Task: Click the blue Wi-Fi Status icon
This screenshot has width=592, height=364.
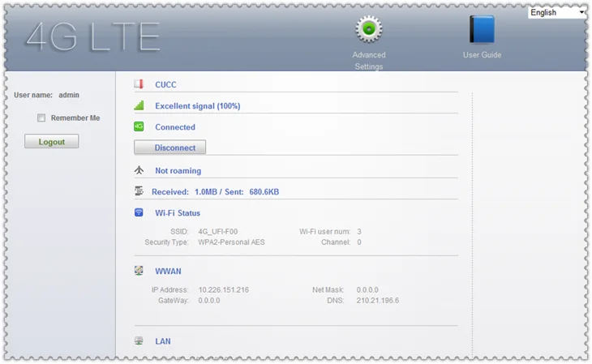Action: click(139, 212)
